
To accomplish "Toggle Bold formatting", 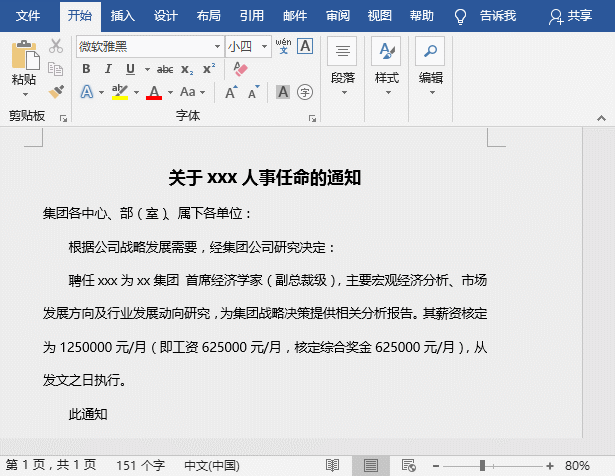I will (x=86, y=69).
